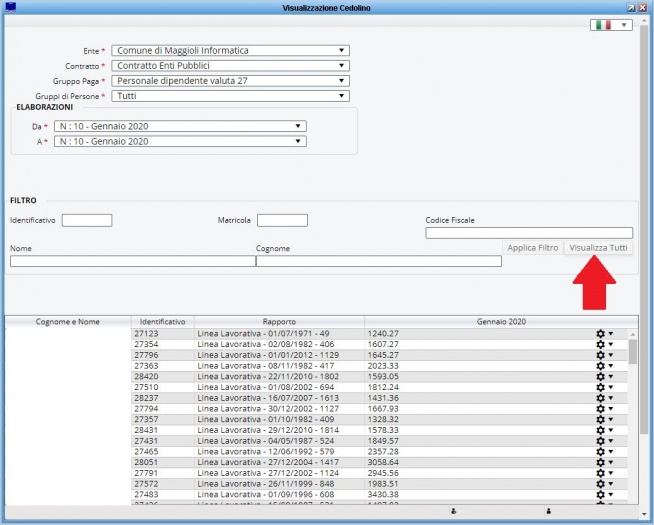Expand the Ente dropdown
654x525 pixels.
click(229, 50)
